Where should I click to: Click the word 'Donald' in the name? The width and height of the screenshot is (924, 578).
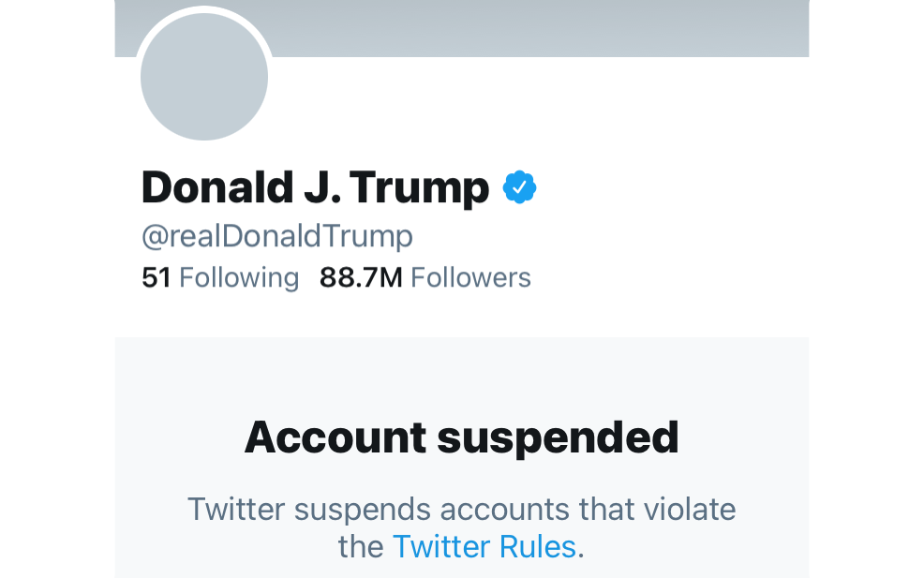(216, 188)
